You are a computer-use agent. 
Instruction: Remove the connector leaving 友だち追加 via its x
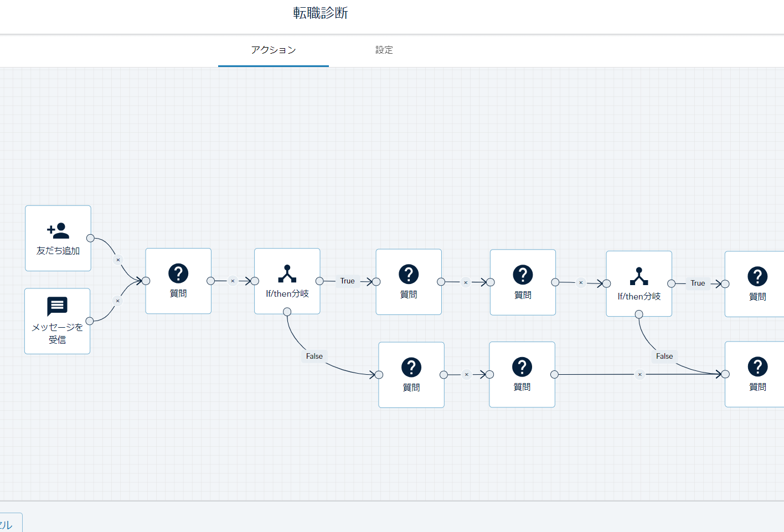coord(118,260)
